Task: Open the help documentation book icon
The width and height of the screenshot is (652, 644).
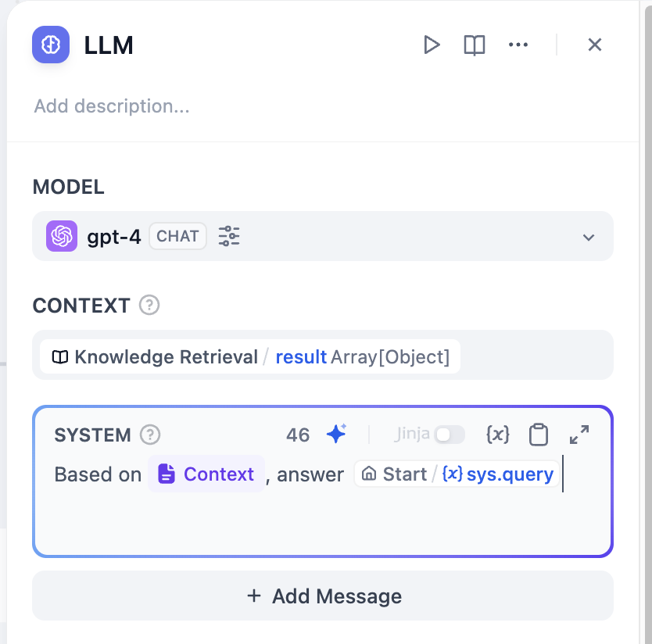Action: click(x=475, y=45)
